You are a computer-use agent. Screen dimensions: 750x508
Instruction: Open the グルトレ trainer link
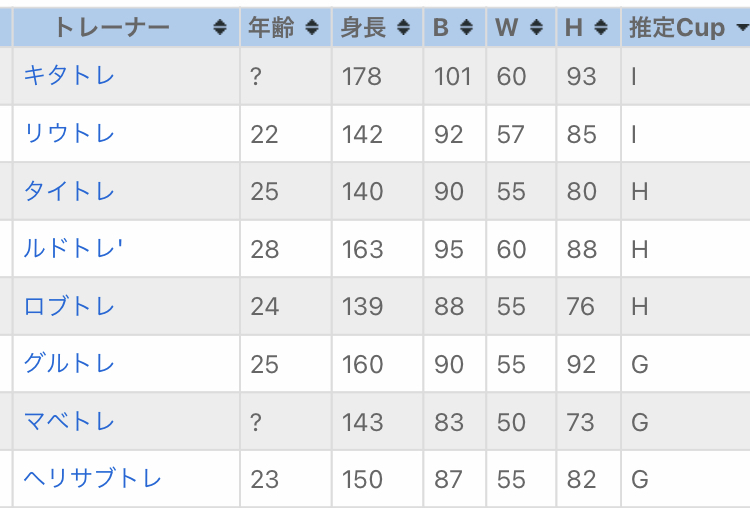pyautogui.click(x=69, y=364)
